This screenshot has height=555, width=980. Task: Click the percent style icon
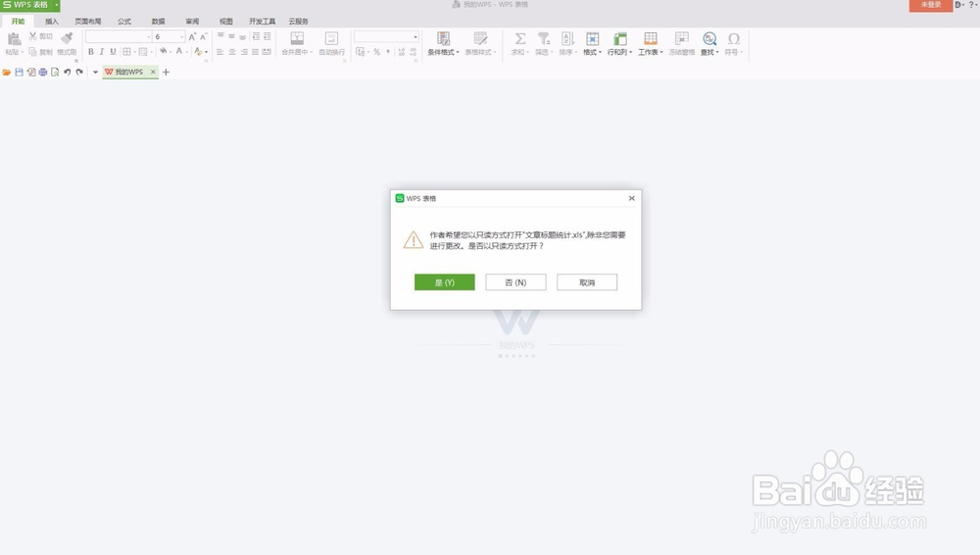click(377, 52)
